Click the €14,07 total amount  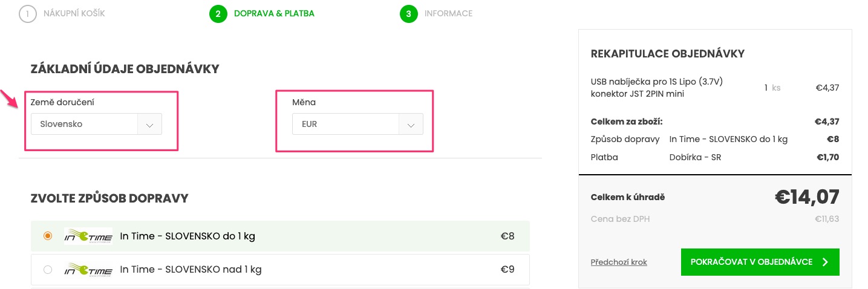tap(807, 197)
